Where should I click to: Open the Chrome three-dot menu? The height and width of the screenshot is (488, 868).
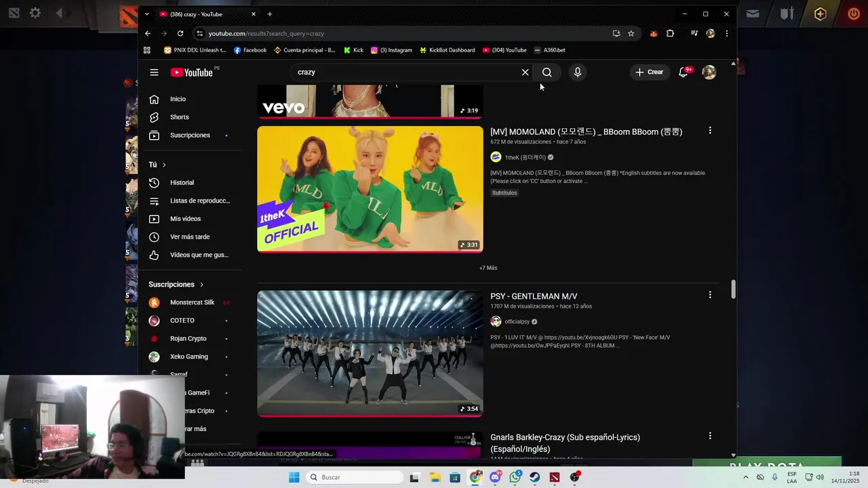(726, 33)
